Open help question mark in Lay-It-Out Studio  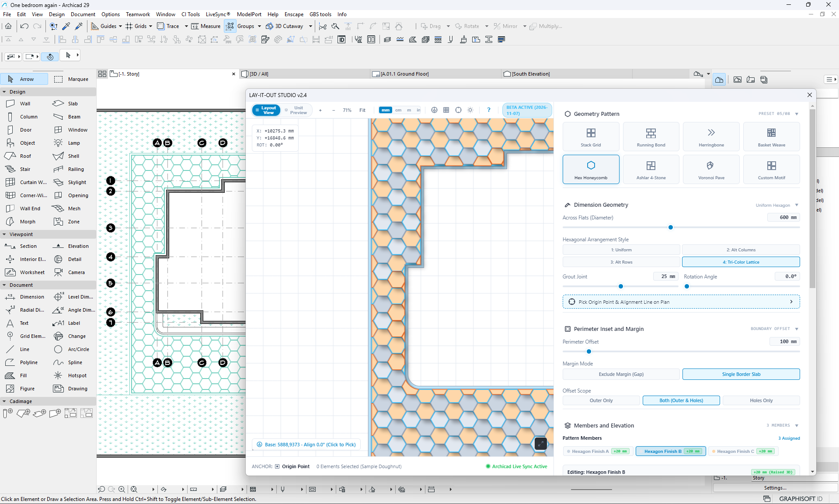pos(489,110)
